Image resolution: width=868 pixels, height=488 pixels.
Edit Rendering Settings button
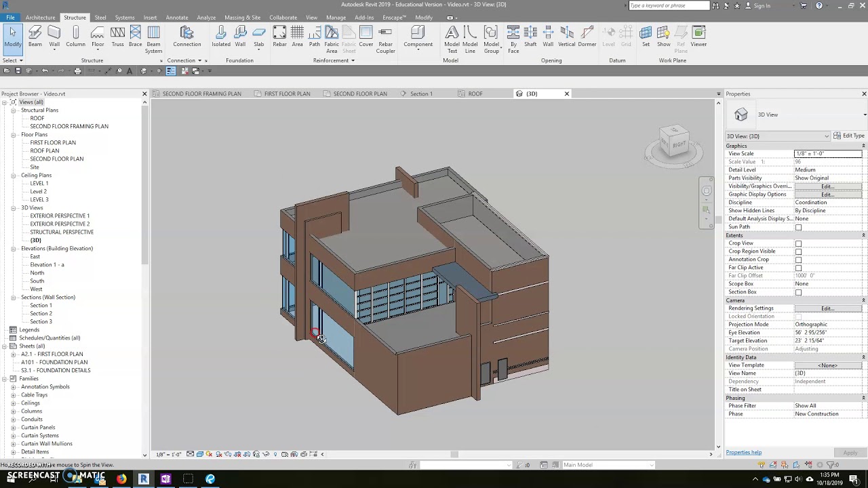point(827,308)
